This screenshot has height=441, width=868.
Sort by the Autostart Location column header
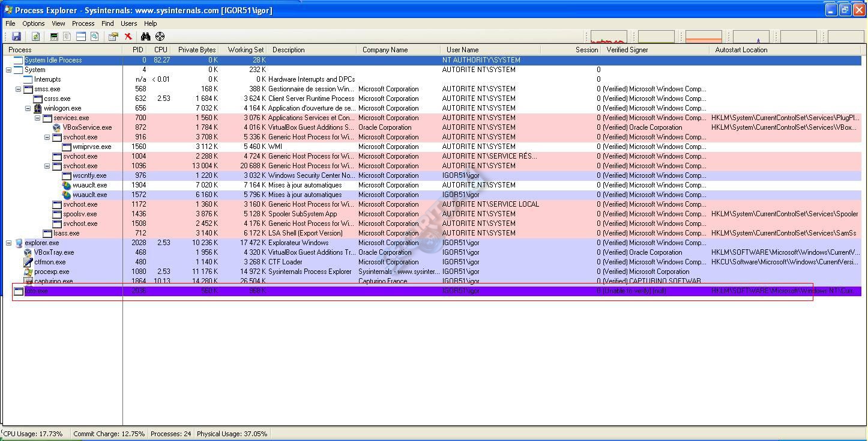click(786, 50)
